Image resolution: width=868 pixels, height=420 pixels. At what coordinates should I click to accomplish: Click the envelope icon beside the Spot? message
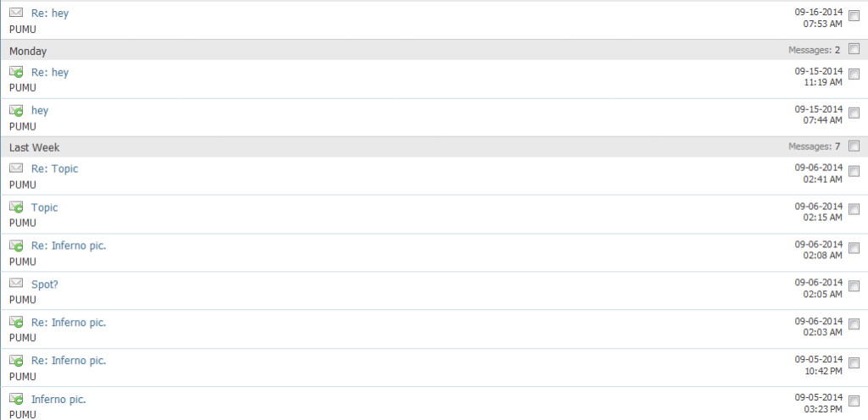tap(16, 284)
